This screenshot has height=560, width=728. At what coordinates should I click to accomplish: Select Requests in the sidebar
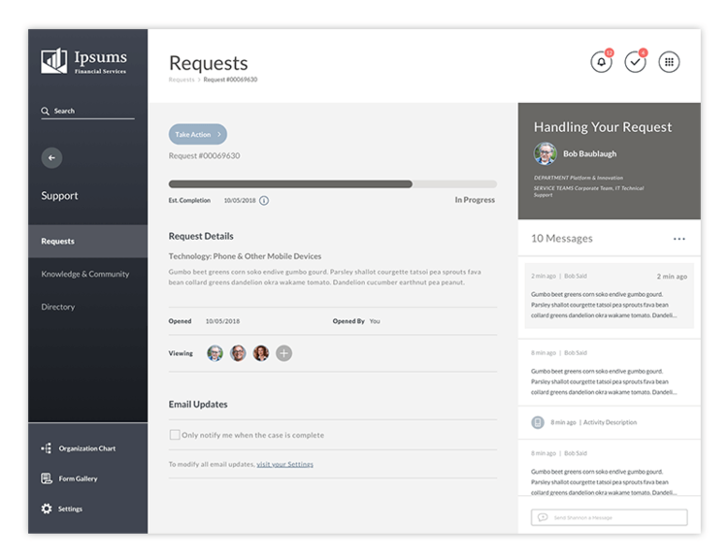click(x=87, y=242)
